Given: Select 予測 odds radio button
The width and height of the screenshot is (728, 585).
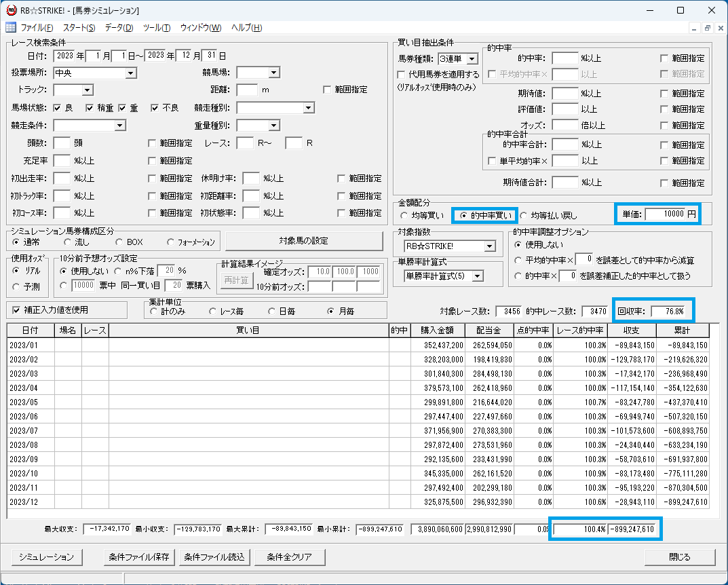Looking at the screenshot, I should pyautogui.click(x=16, y=286).
